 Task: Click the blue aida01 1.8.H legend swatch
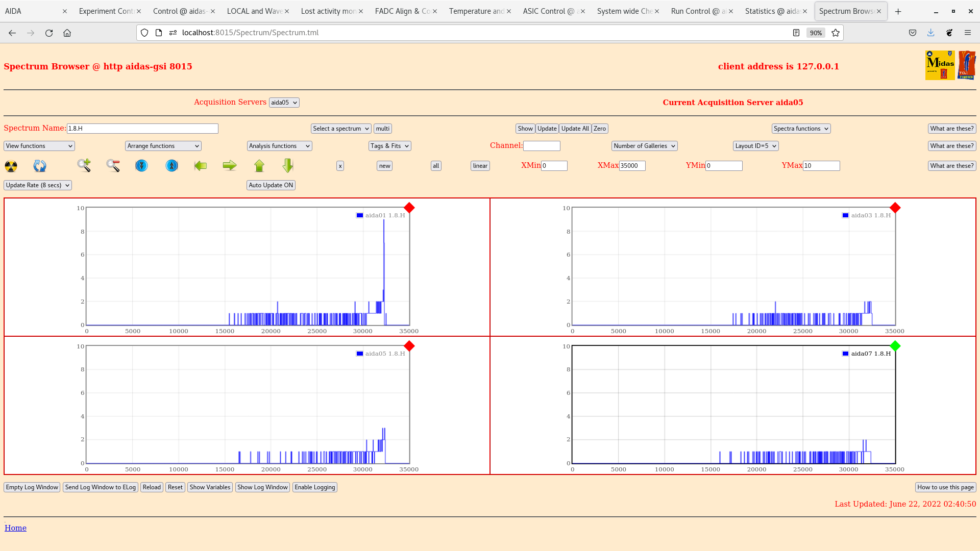[x=360, y=215]
